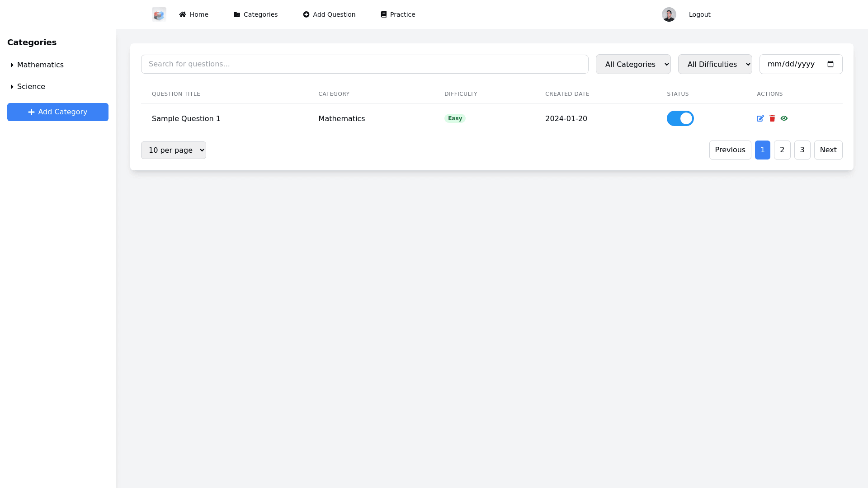
Task: Click the Next pagination button
Action: pyautogui.click(x=828, y=150)
